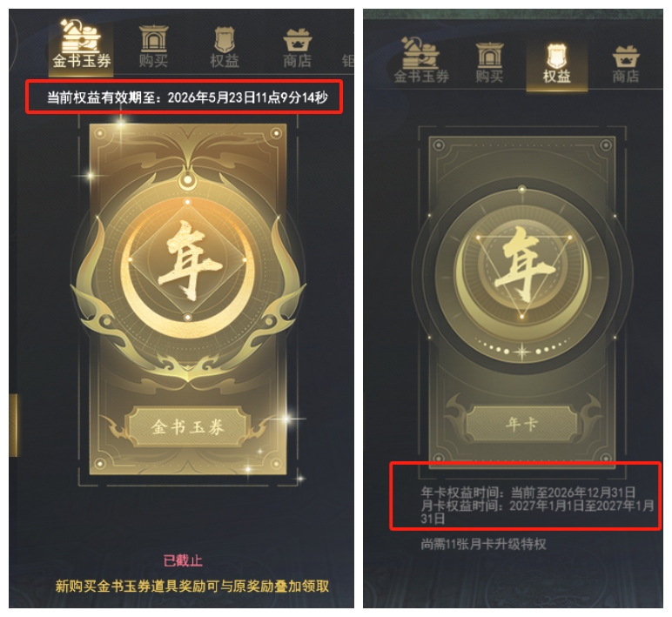The height and width of the screenshot is (617, 672).
Task: Switch to 购买 tab label left panel
Action: (153, 61)
